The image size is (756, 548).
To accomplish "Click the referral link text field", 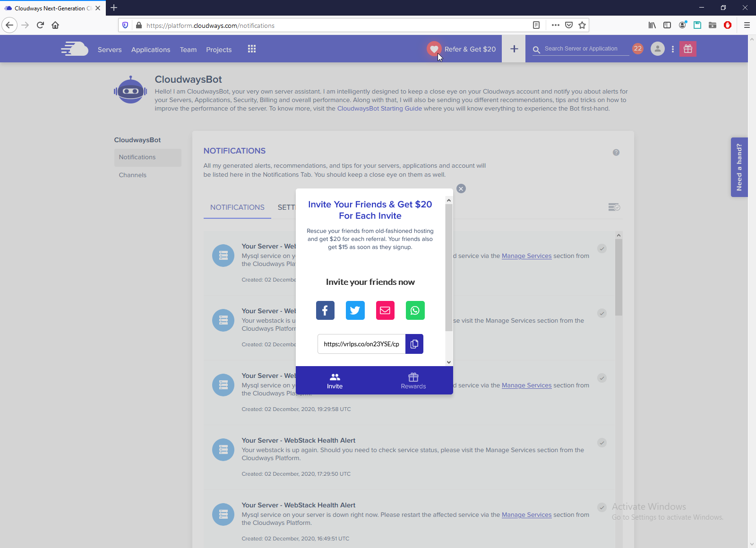I will point(361,344).
